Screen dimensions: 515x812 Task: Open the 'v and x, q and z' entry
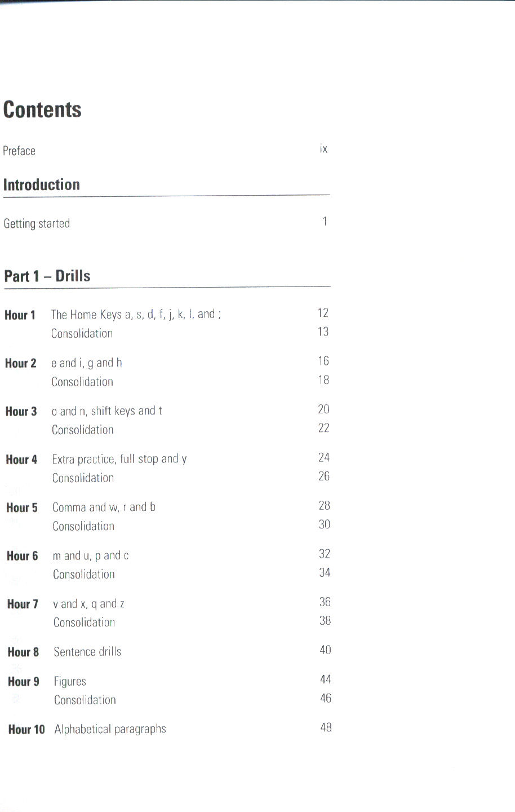(89, 604)
